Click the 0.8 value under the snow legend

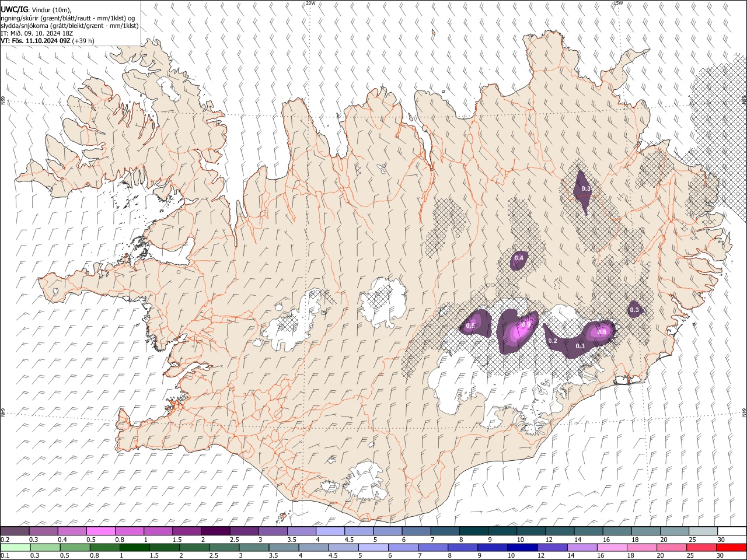pos(120,540)
